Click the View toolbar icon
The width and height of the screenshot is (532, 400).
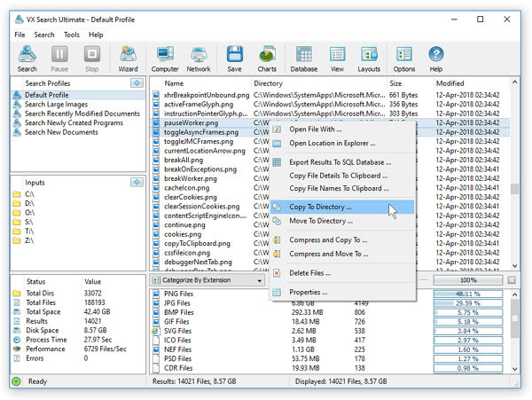(337, 59)
